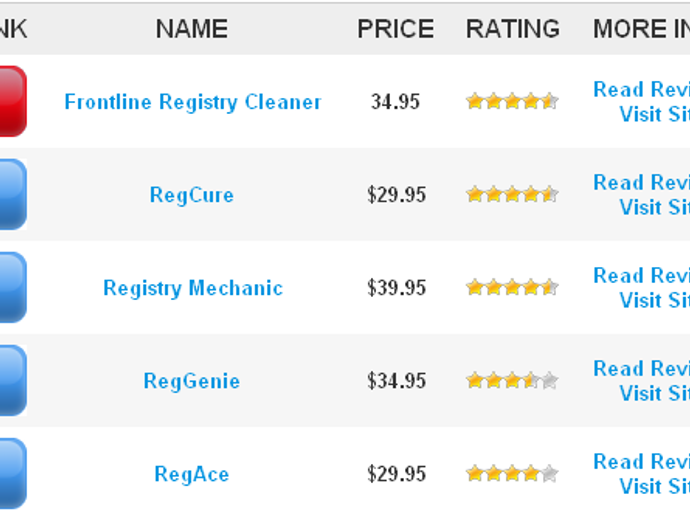This screenshot has height=518, width=690.
Task: Click the PRICE column header
Action: tap(396, 29)
